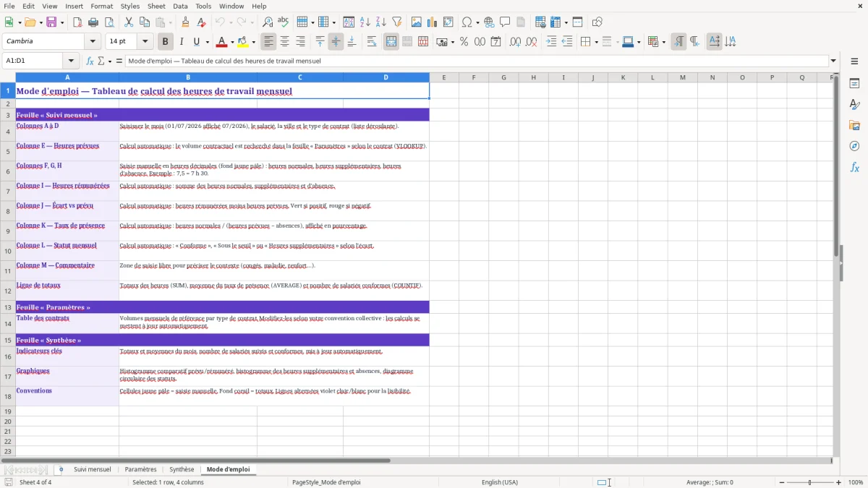Click the Save document icon
The image size is (868, 488).
tap(51, 22)
